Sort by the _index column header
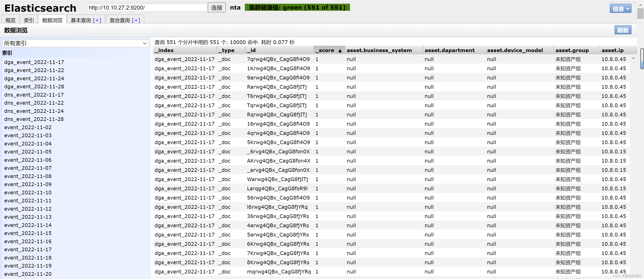Screen dimensions: 644x279 (184, 50)
